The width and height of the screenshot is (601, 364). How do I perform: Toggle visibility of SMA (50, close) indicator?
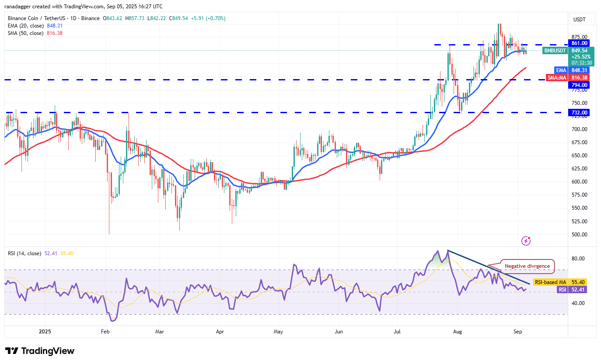[x=26, y=33]
